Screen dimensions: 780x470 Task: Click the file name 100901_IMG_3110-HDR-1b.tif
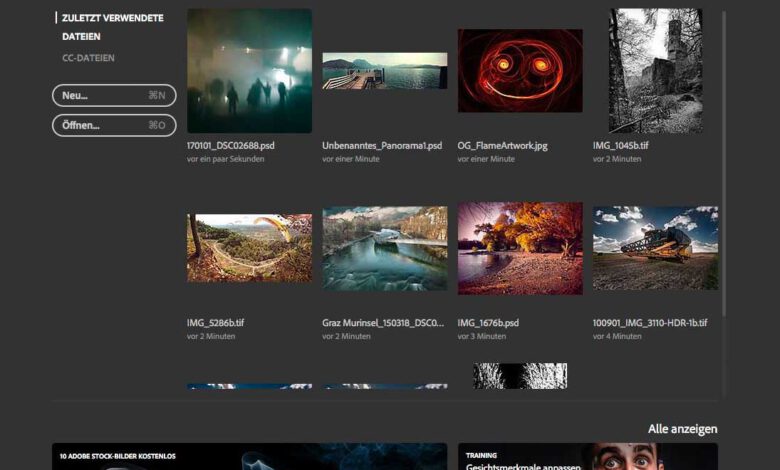(x=650, y=323)
